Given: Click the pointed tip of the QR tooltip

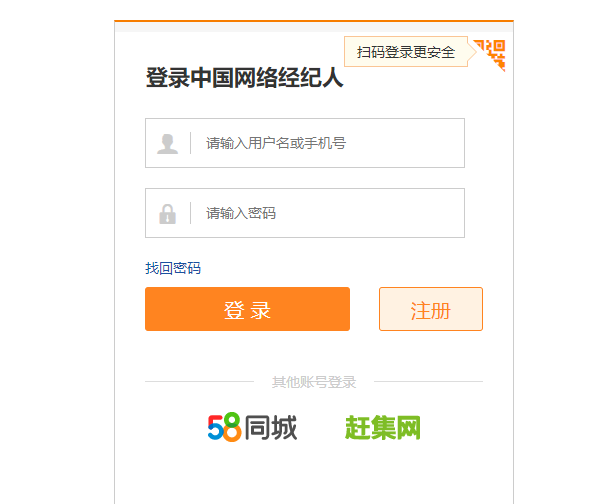Looking at the screenshot, I should [x=474, y=52].
